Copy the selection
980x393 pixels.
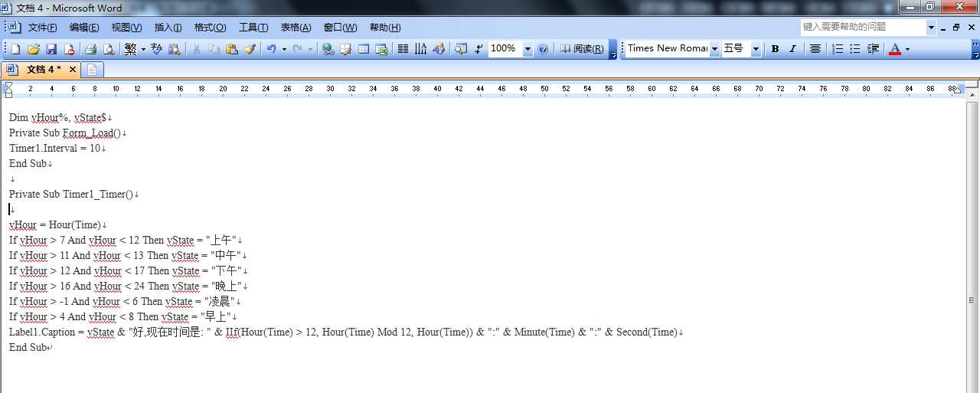tap(214, 48)
